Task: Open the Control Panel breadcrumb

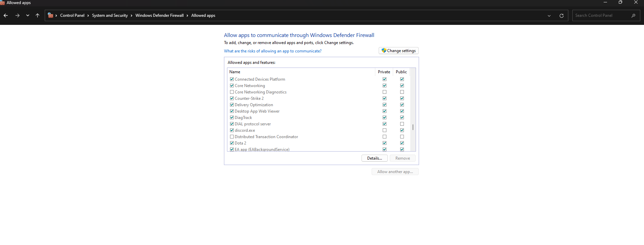Action: (72, 15)
